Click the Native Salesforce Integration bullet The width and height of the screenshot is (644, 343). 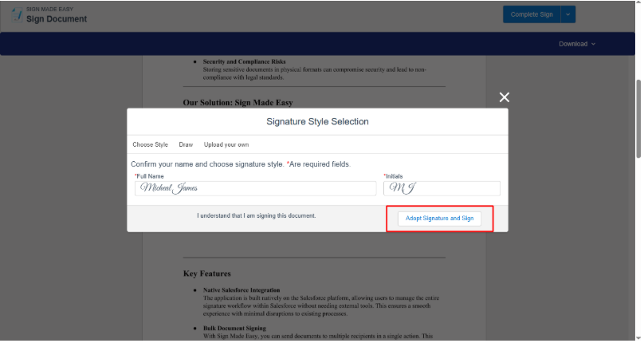pyautogui.click(x=241, y=290)
